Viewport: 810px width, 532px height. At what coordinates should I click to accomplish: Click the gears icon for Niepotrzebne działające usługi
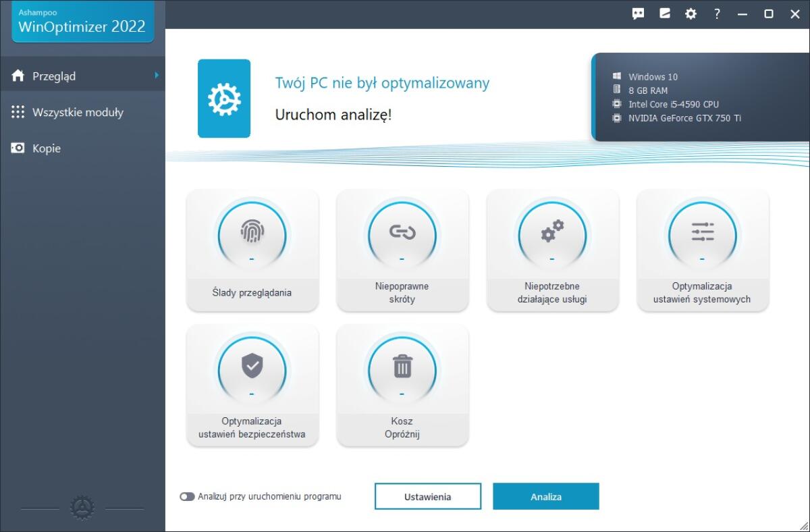pyautogui.click(x=552, y=233)
